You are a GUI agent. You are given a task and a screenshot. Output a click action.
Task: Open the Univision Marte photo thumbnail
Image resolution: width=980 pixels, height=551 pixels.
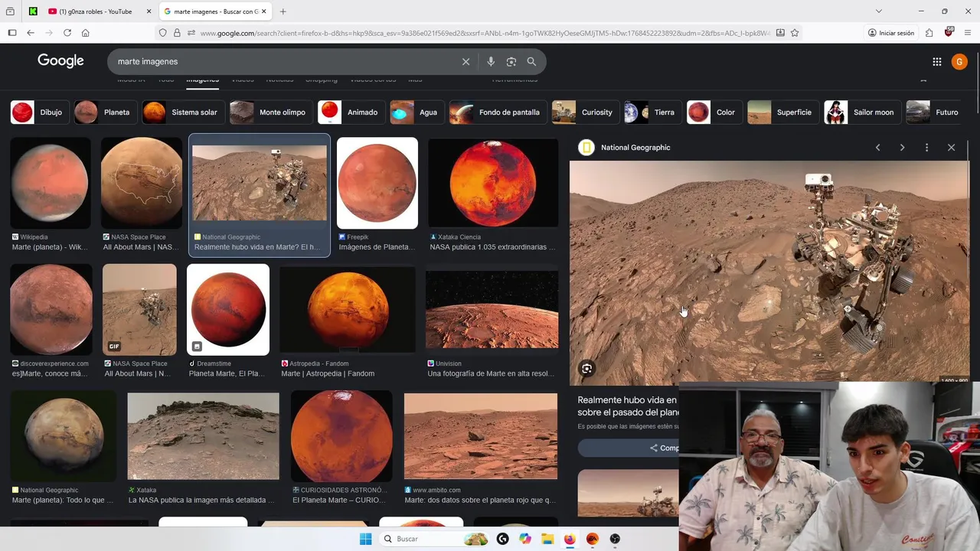tap(492, 310)
